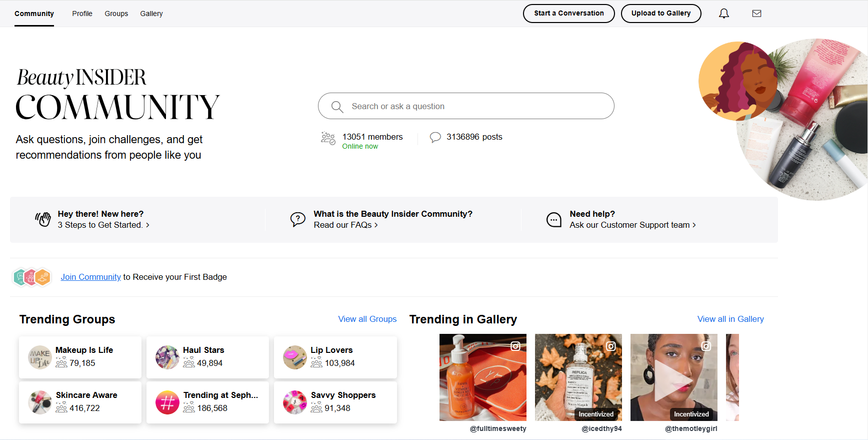Screen dimensions: 868x440
Task: Click the question mark bubble icon
Action: pyautogui.click(x=297, y=219)
